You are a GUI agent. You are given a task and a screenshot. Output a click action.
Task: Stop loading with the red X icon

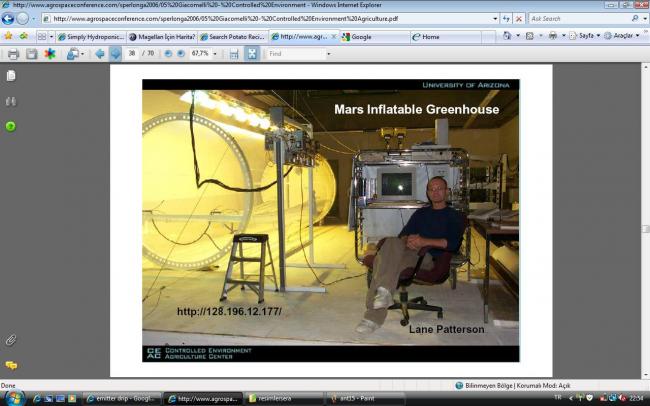[x=519, y=19]
